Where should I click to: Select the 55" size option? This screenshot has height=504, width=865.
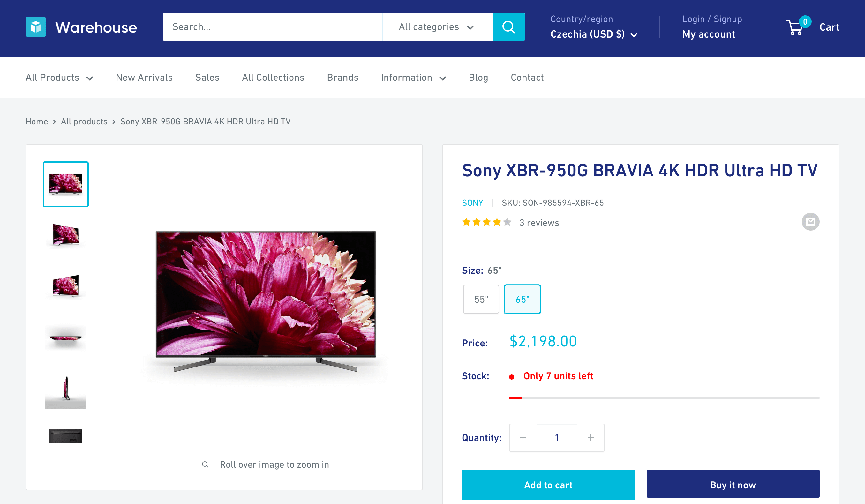tap(481, 299)
